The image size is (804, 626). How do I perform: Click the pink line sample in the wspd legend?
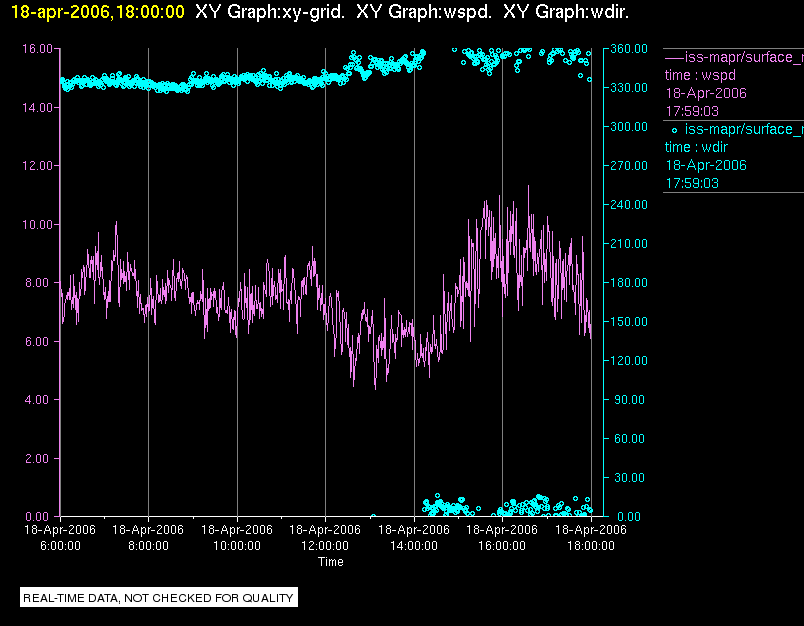pos(674,58)
